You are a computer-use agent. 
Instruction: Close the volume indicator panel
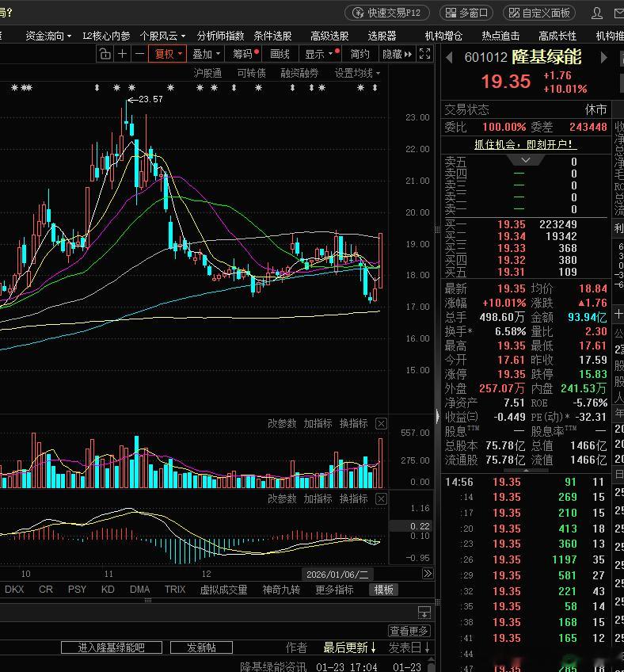[x=381, y=424]
